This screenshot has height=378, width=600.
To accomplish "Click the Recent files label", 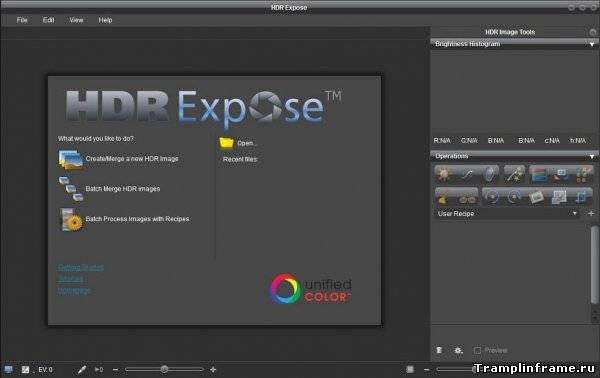I will (240, 159).
